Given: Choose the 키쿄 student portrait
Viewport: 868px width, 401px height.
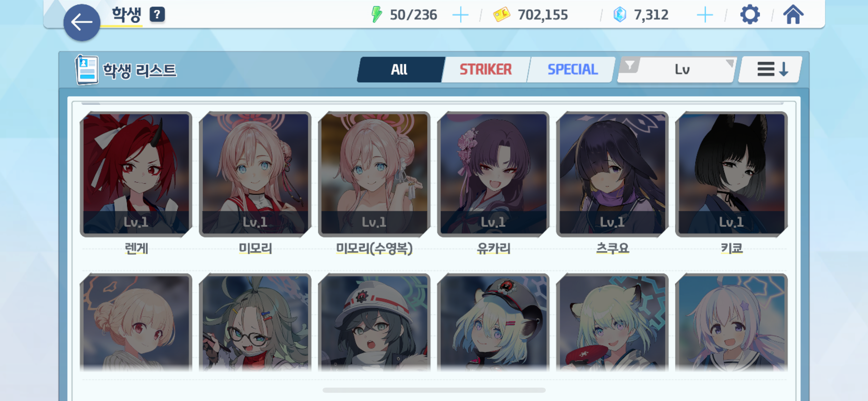Looking at the screenshot, I should [731, 174].
